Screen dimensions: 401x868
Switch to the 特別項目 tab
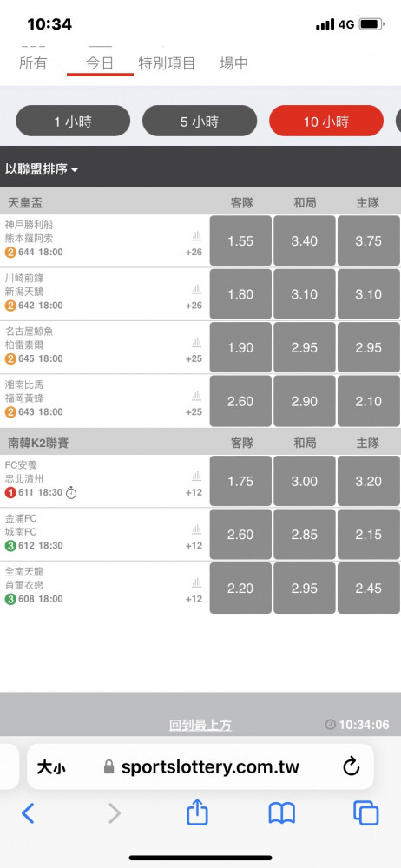pyautogui.click(x=167, y=63)
